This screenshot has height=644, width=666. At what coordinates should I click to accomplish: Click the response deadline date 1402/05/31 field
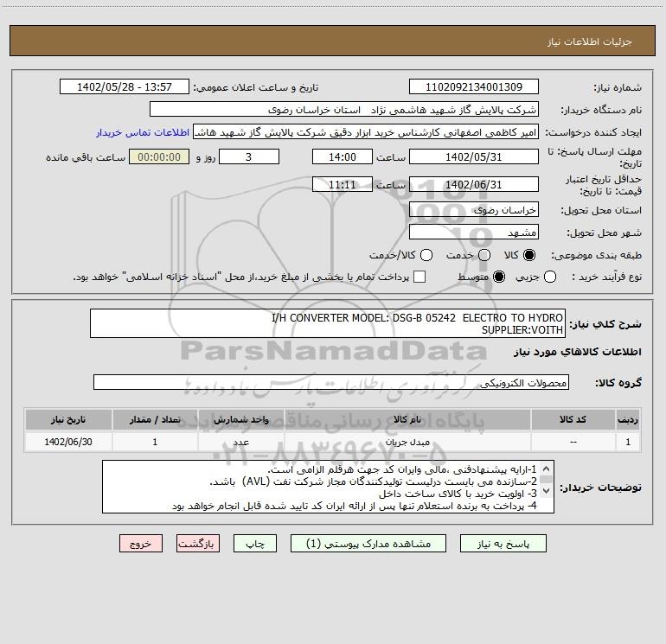pyautogui.click(x=474, y=156)
